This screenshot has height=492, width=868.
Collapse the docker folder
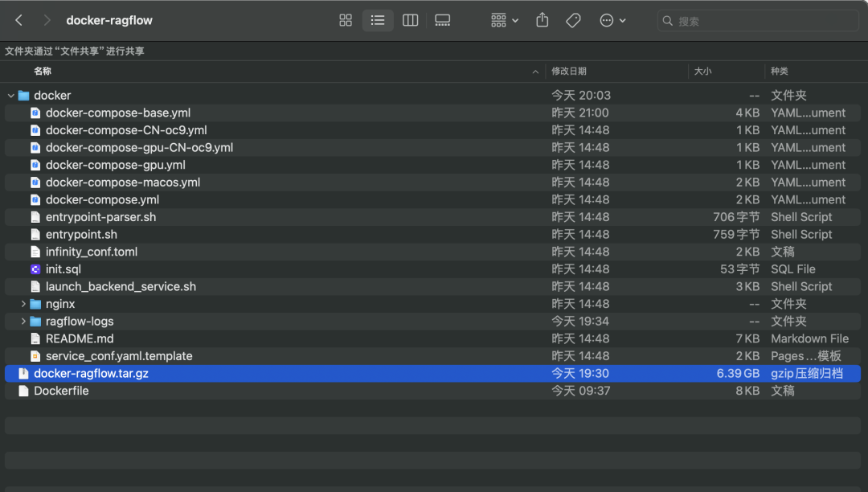10,96
